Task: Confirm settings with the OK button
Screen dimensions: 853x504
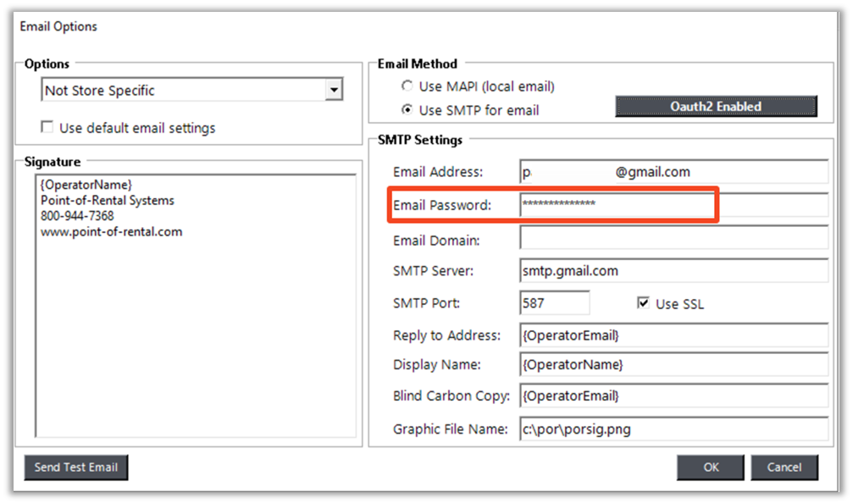Action: [711, 467]
